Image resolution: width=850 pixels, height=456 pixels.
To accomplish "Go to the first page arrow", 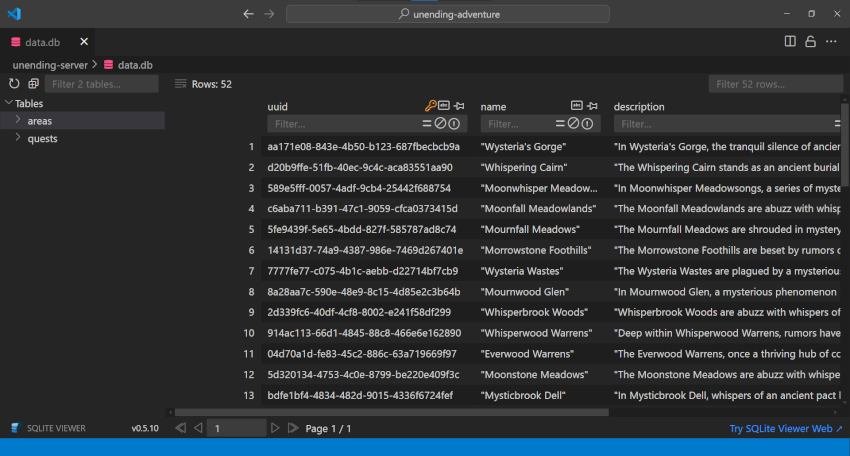I will click(x=181, y=428).
